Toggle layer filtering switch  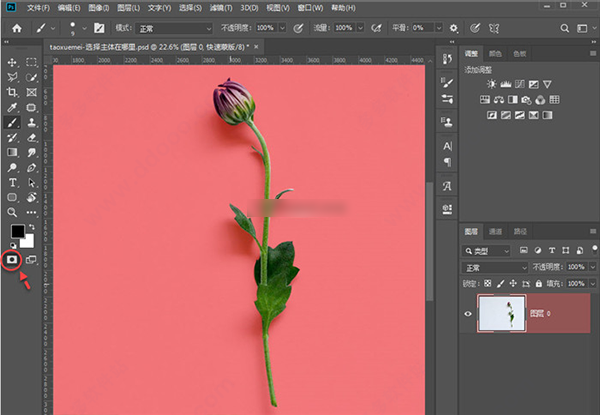click(594, 249)
